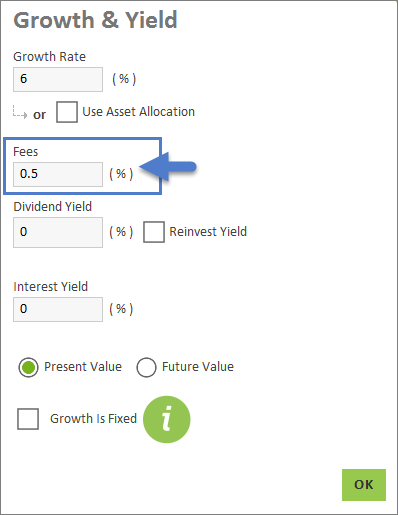Click the Interest Yield input field
Viewport: 398px width, 515px height.
58,309
